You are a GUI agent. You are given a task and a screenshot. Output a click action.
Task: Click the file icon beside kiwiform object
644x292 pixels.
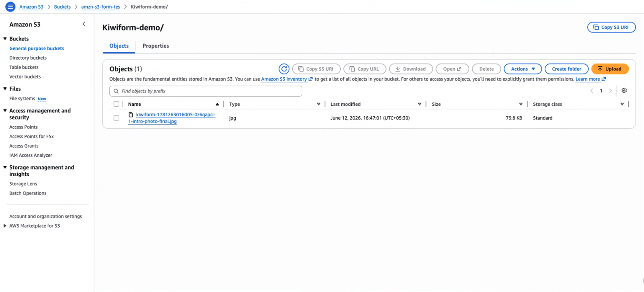131,114
